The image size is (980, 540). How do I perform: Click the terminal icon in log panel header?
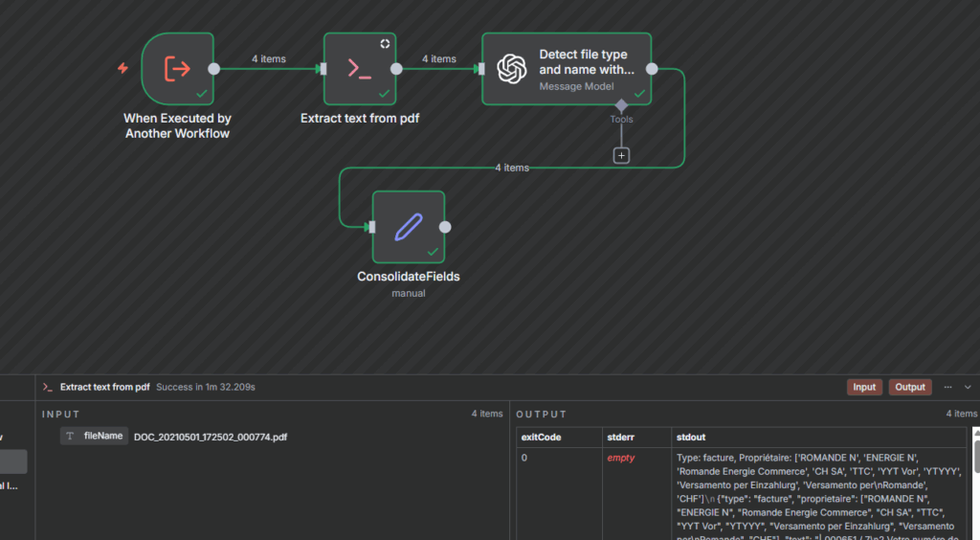click(x=48, y=387)
